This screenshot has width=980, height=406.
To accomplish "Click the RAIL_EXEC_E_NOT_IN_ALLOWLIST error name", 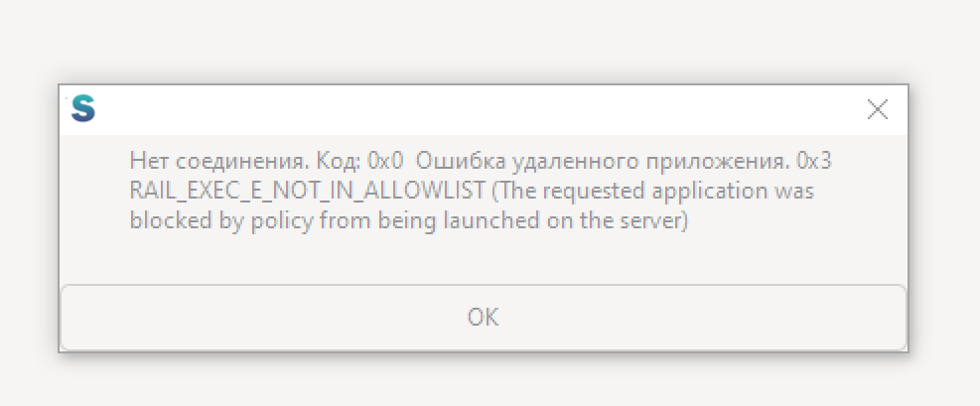I will click(x=308, y=192).
